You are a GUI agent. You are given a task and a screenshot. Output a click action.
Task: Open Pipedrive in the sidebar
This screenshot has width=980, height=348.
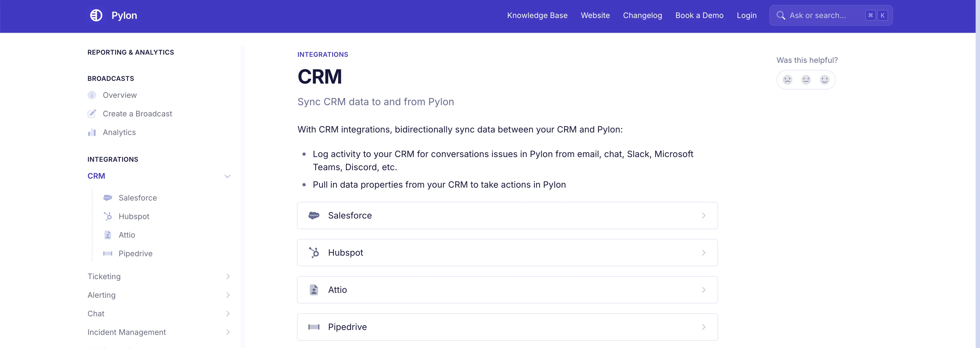(135, 254)
